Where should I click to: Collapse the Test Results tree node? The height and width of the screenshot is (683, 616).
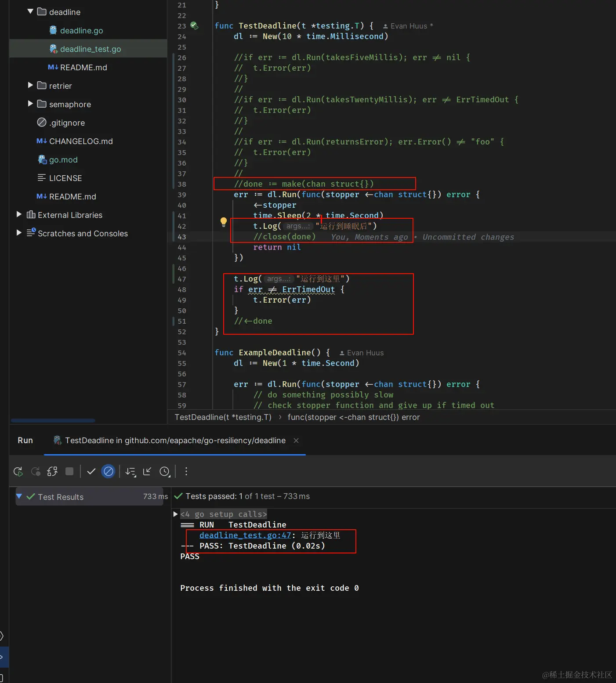point(19,496)
